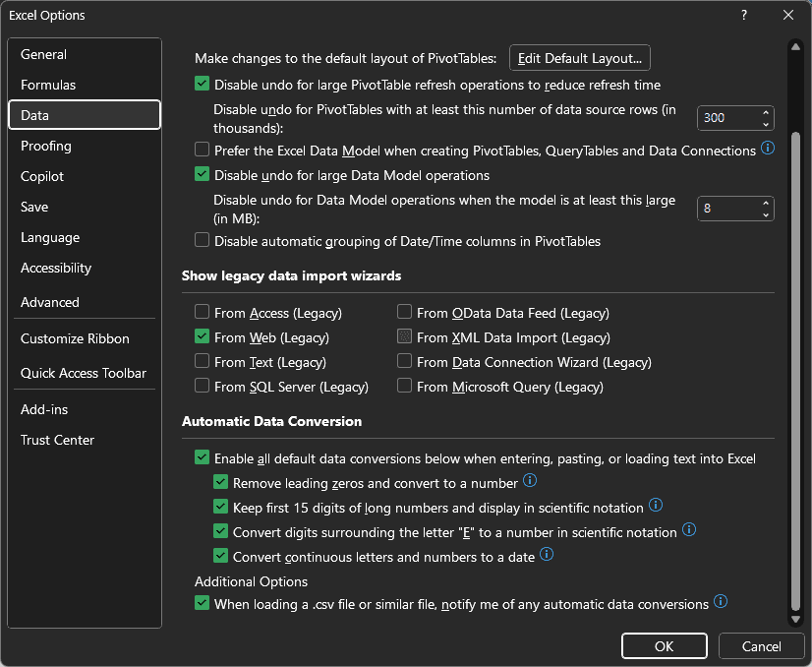Viewport: 812px width, 667px height.
Task: Open the General options category
Action: point(85,54)
